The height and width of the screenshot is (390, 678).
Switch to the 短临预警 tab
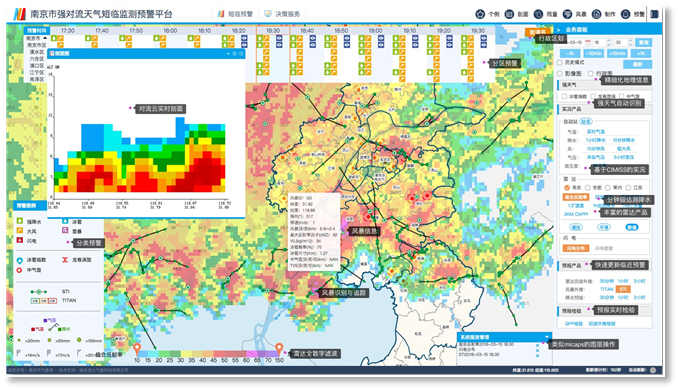click(x=235, y=14)
